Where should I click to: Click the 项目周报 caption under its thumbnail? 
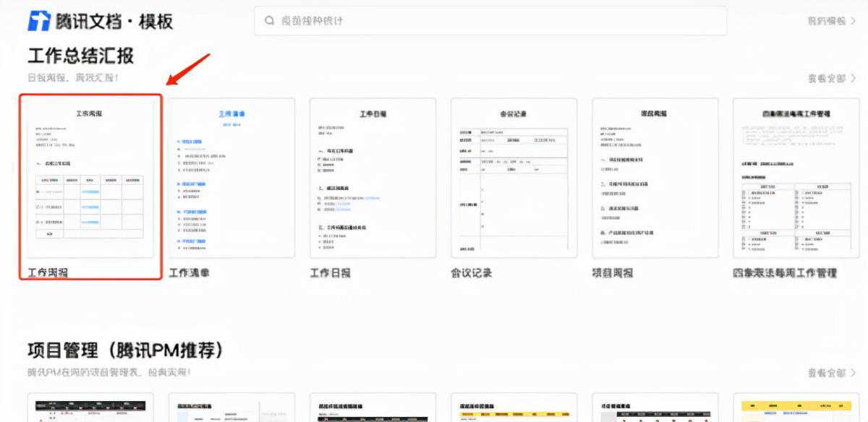[x=612, y=273]
